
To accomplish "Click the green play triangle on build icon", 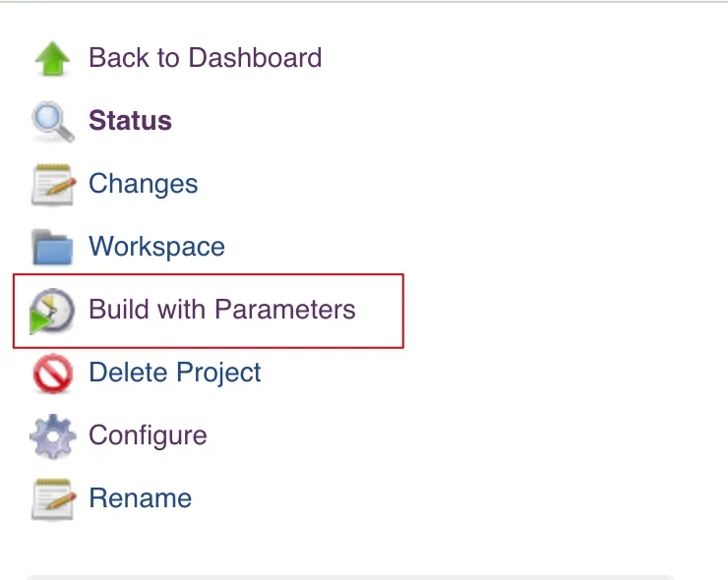I will coord(39,322).
